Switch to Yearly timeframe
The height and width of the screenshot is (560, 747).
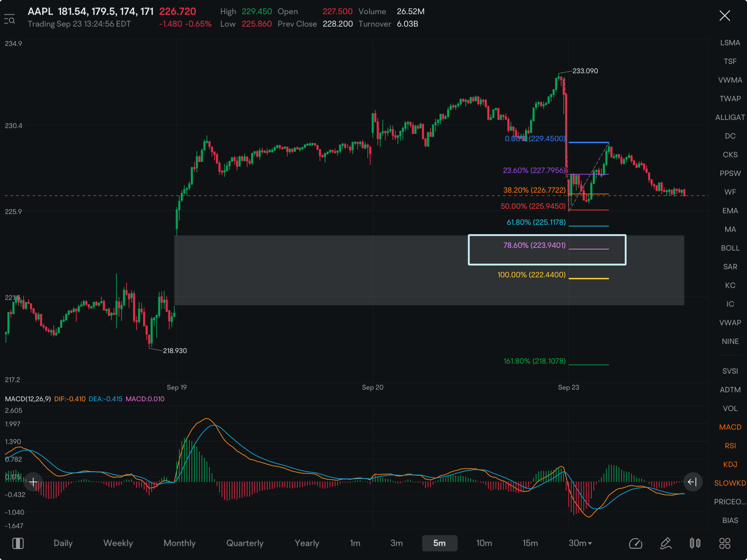(x=307, y=543)
